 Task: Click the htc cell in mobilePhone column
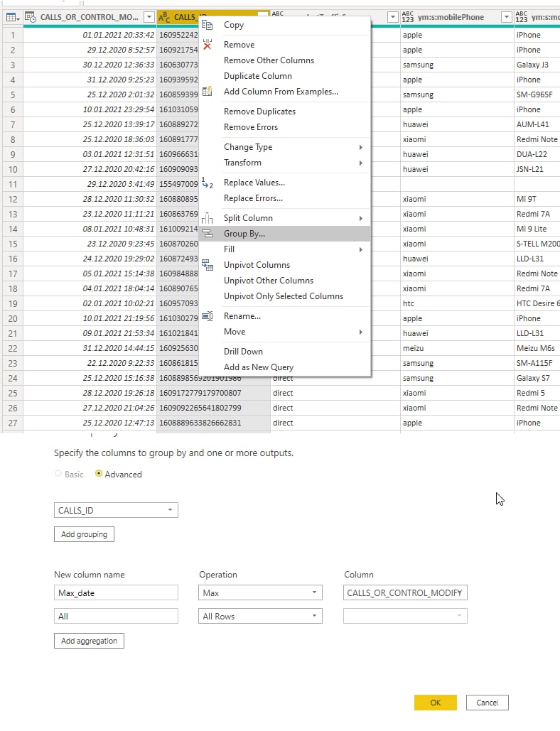[457, 303]
